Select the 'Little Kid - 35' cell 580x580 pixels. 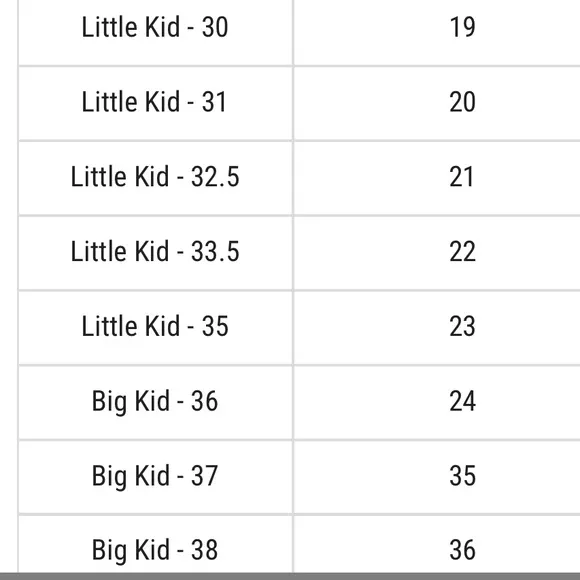pyautogui.click(x=155, y=328)
